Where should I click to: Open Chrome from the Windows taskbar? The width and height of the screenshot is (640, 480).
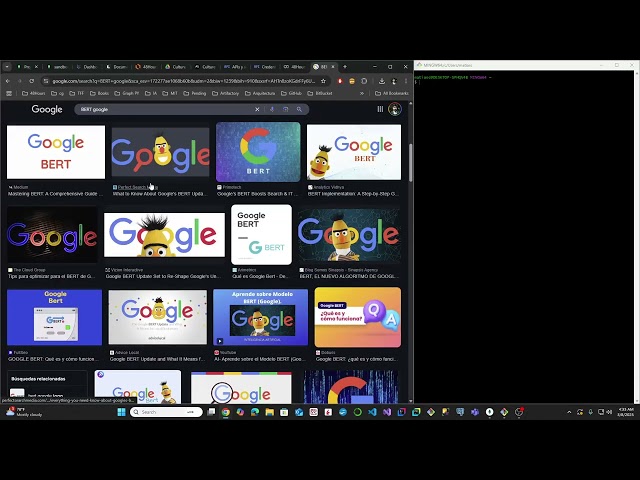[225, 412]
